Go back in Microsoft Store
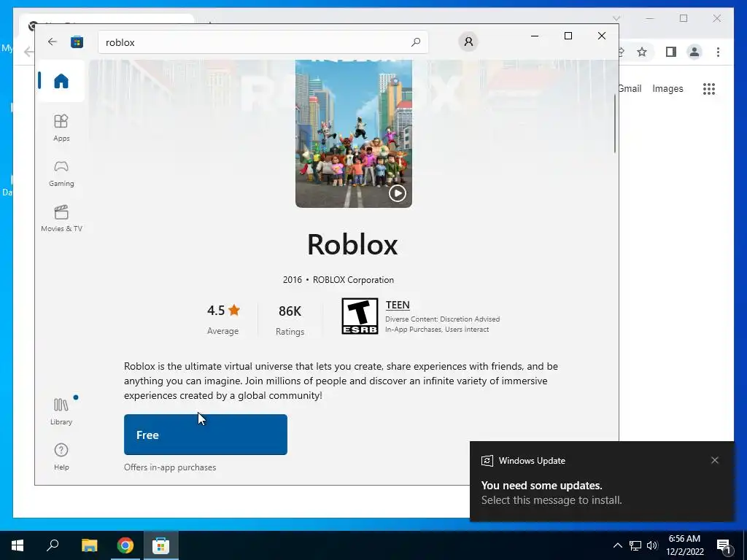This screenshot has height=560, width=747. 53,42
